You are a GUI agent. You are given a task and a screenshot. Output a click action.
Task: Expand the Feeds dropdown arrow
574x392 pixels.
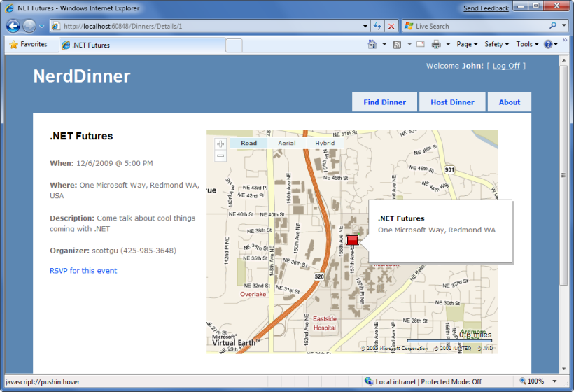[409, 44]
